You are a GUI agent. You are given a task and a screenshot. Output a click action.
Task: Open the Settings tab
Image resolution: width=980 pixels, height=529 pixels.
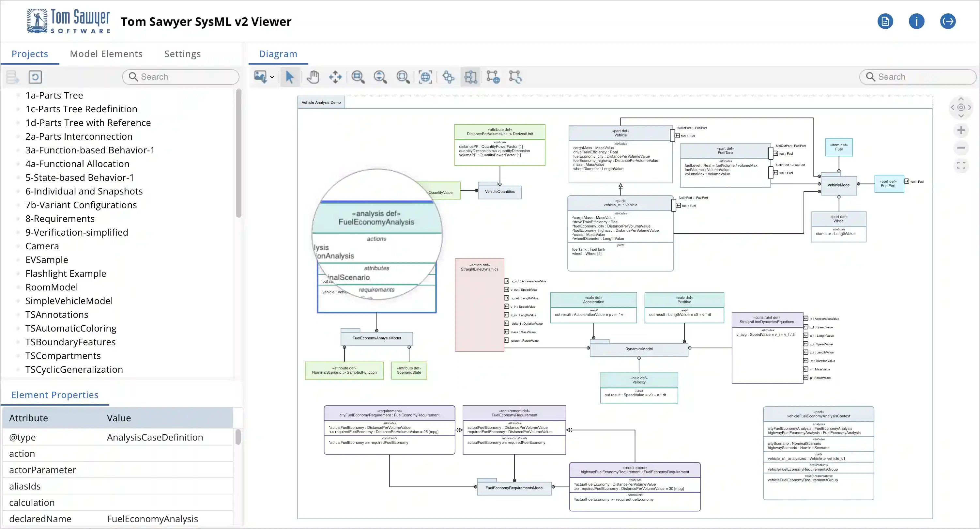point(182,54)
